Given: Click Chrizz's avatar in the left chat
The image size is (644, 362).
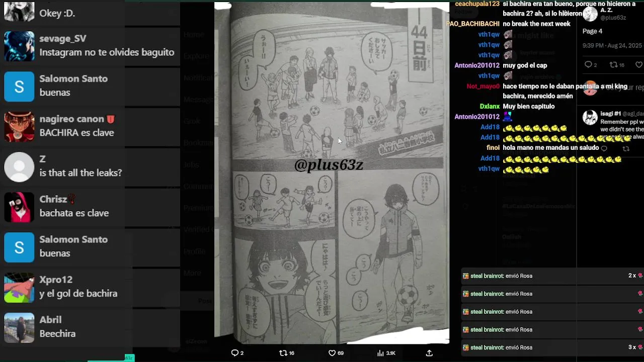Looking at the screenshot, I should pos(19,207).
